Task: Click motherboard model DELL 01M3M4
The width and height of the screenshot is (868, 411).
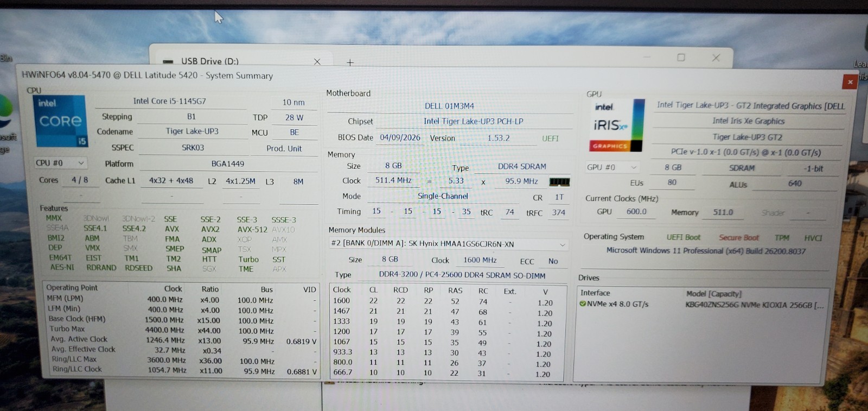Action: tap(449, 106)
